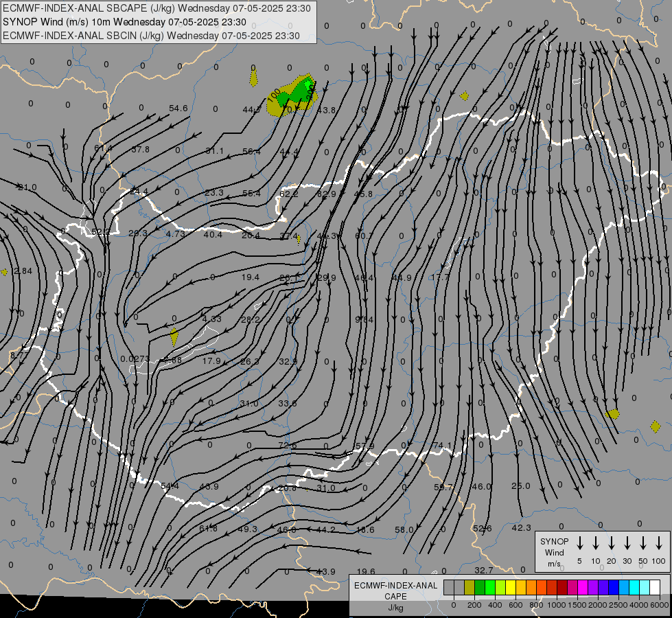Viewport: 672px width, 618px height.
Task: Click the map value 40.4
Action: coord(213,235)
